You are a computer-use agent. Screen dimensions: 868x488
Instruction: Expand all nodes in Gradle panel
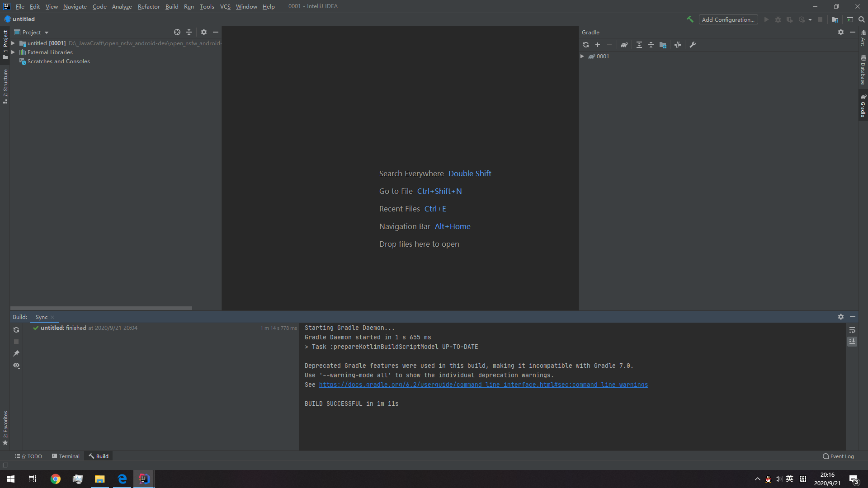pos(639,45)
